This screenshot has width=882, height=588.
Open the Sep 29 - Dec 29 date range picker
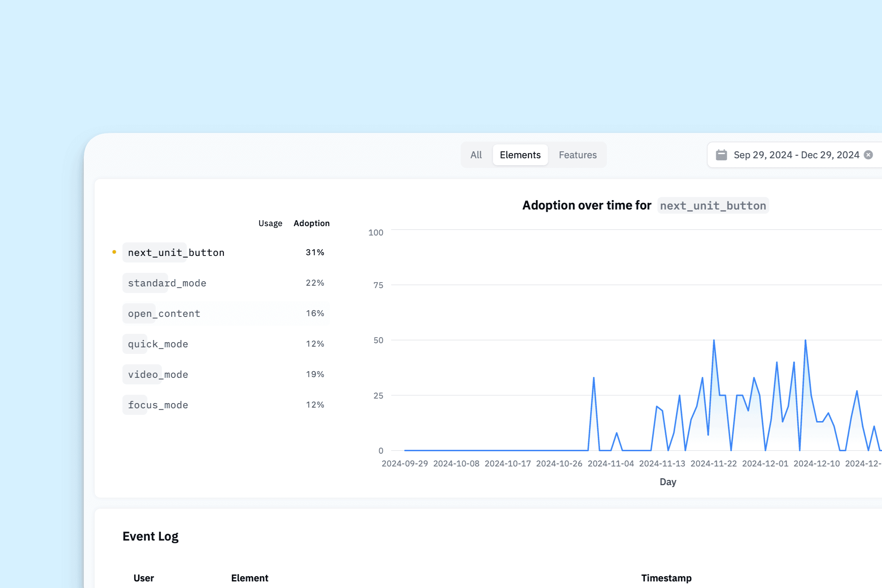[x=796, y=155]
